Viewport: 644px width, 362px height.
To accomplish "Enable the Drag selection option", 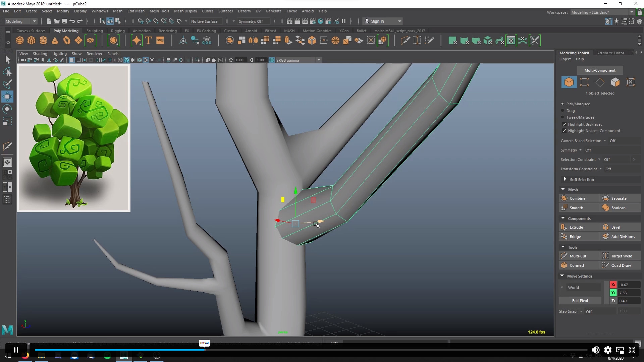I will pos(562,110).
